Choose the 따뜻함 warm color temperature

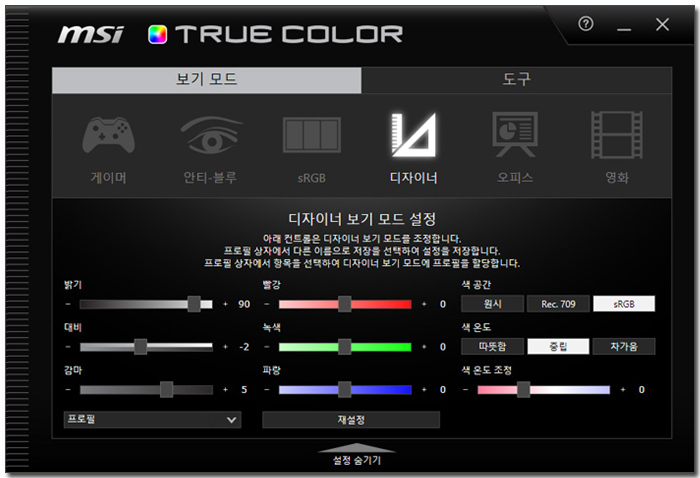tap(491, 347)
